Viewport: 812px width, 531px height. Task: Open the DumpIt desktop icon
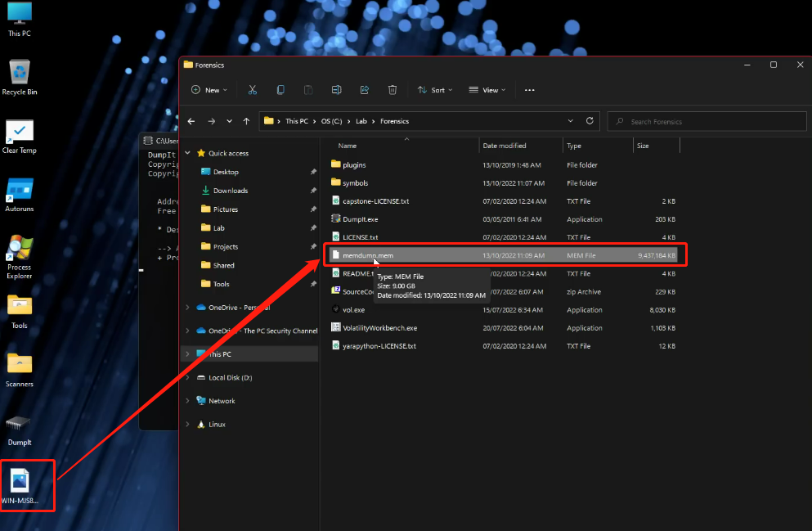(x=19, y=425)
